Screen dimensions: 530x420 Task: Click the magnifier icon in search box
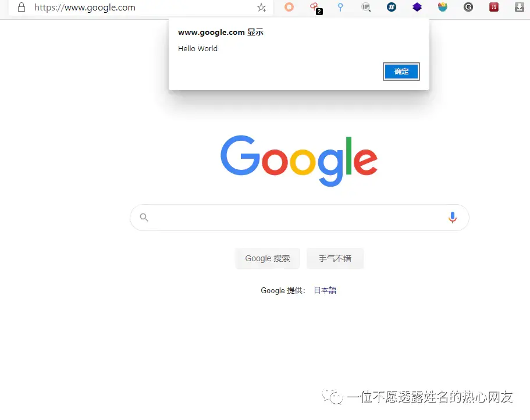(144, 217)
